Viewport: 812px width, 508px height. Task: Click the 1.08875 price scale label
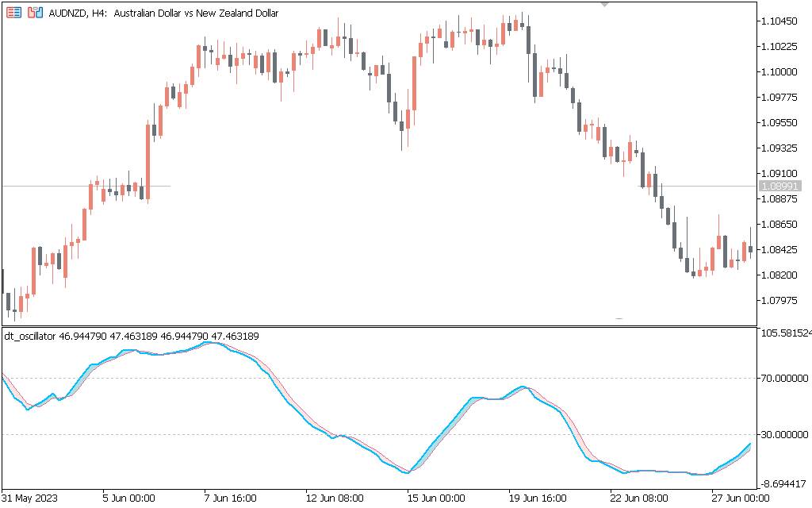779,199
